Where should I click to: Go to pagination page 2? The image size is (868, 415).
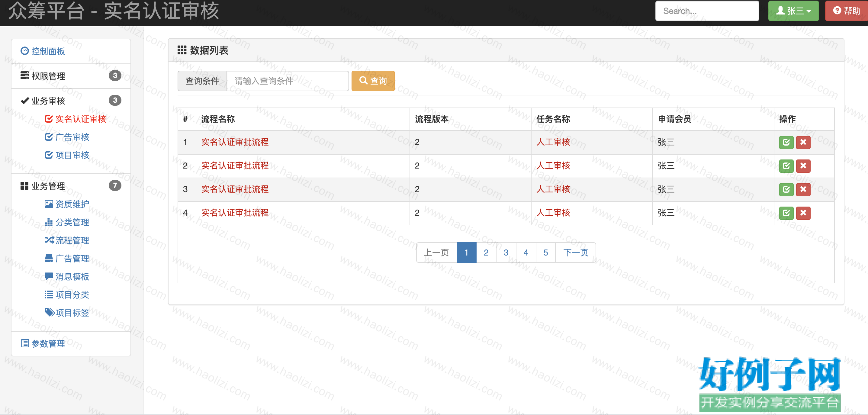[x=486, y=252]
